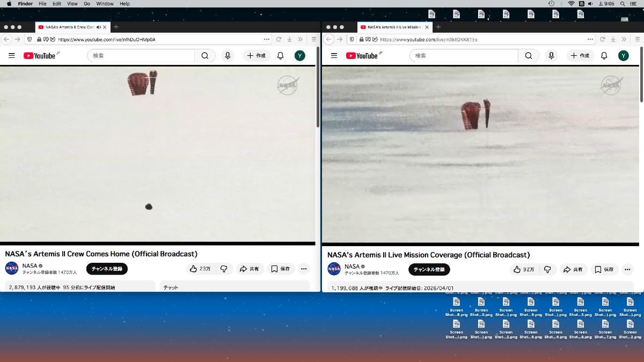
Task: Like the Live Mission Coverage video
Action: [x=523, y=270]
